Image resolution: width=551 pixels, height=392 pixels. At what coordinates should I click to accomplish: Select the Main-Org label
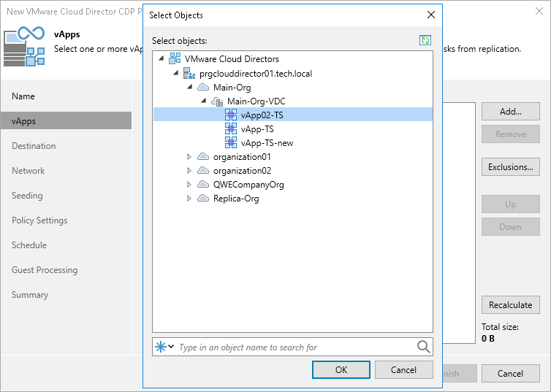[x=232, y=88]
